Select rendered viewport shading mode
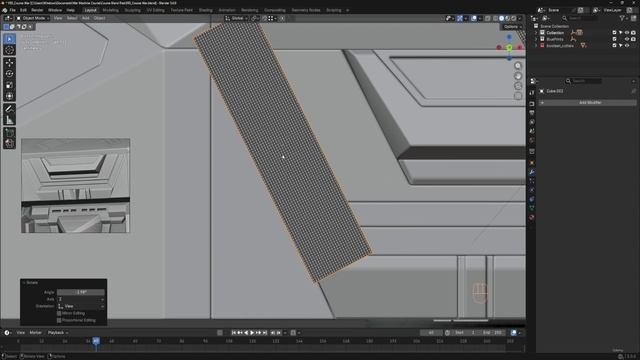Screen dimensions: 640x360 [514, 18]
